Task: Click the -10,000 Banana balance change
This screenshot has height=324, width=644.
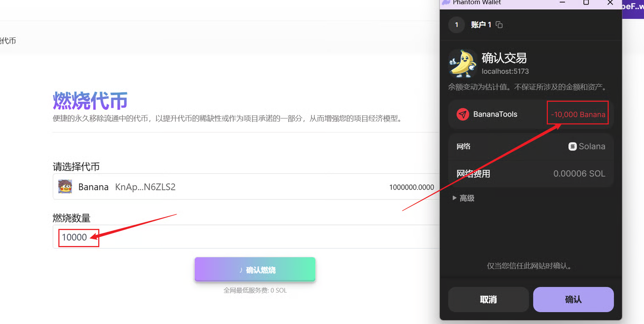Action: tap(578, 115)
